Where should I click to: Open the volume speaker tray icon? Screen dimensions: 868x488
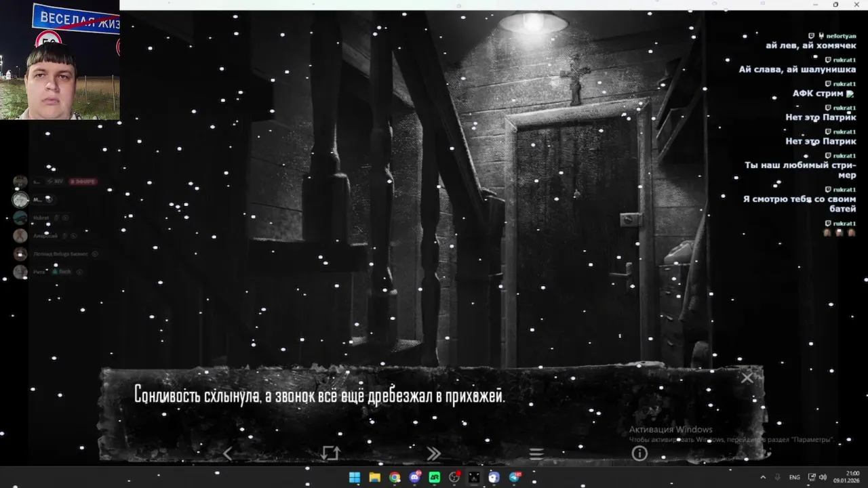(823, 477)
